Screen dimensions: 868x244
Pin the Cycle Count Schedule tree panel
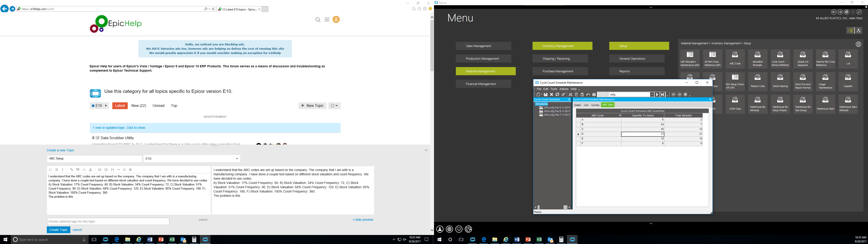569,99
